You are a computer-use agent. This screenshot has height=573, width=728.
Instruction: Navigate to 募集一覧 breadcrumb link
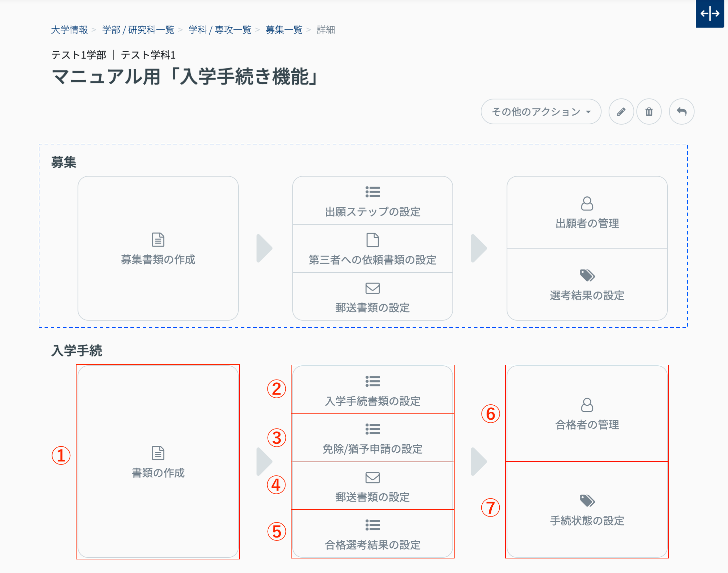284,30
